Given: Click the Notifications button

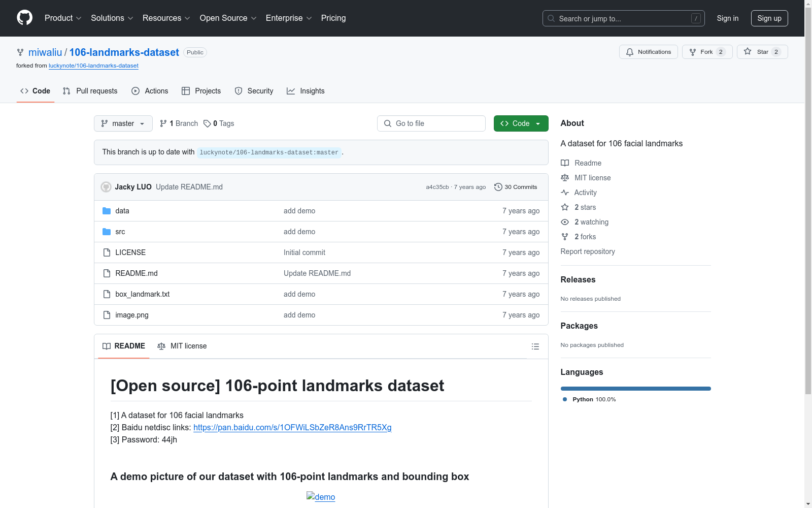Looking at the screenshot, I should click(x=649, y=52).
